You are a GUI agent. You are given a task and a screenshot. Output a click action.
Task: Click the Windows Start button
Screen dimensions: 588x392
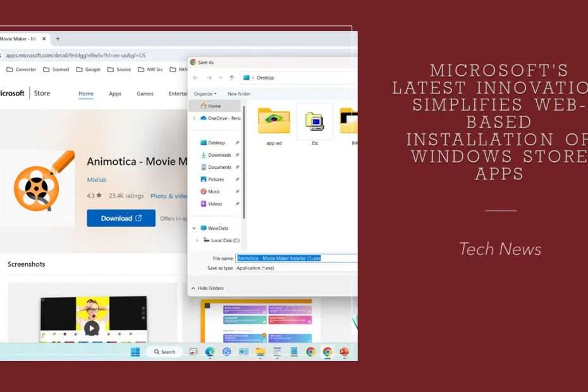pos(135,352)
